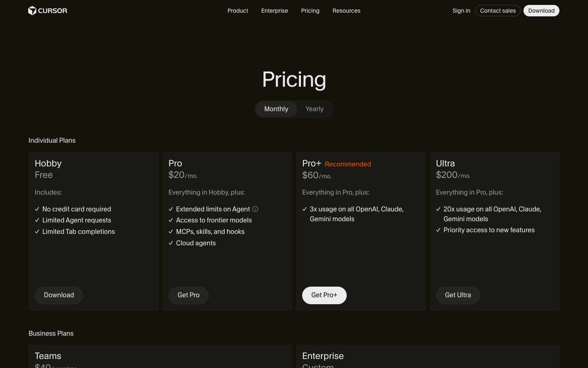Click Contact sales
This screenshot has height=368, width=588.
pyautogui.click(x=498, y=11)
